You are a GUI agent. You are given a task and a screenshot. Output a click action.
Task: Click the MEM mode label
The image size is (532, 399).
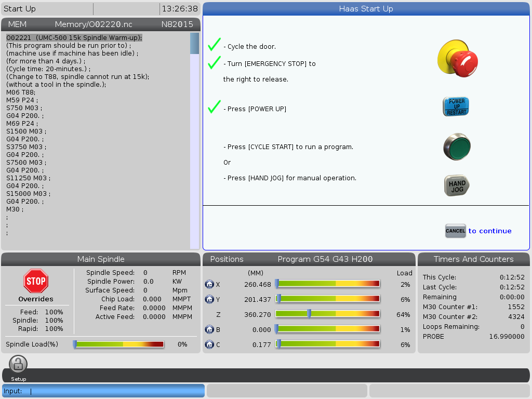click(x=17, y=24)
